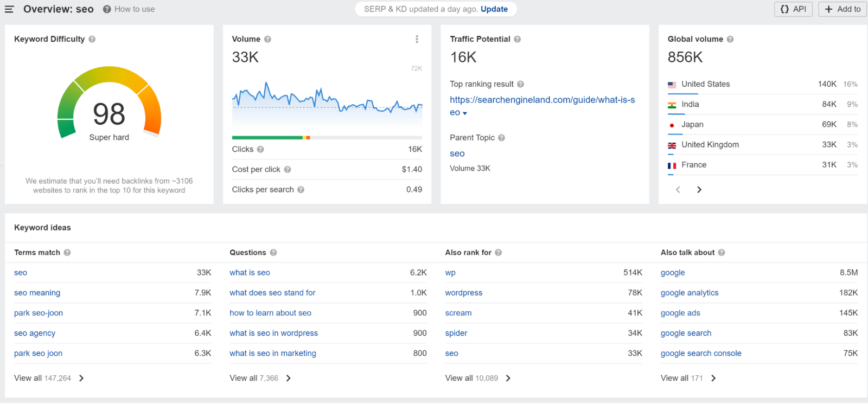This screenshot has height=404, width=868.
Task: Click help icon next to Also talk about
Action: click(x=722, y=253)
